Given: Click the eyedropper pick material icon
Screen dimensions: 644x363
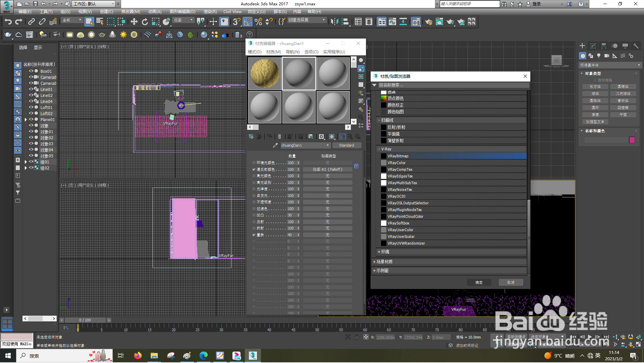Looking at the screenshot, I should (x=275, y=145).
